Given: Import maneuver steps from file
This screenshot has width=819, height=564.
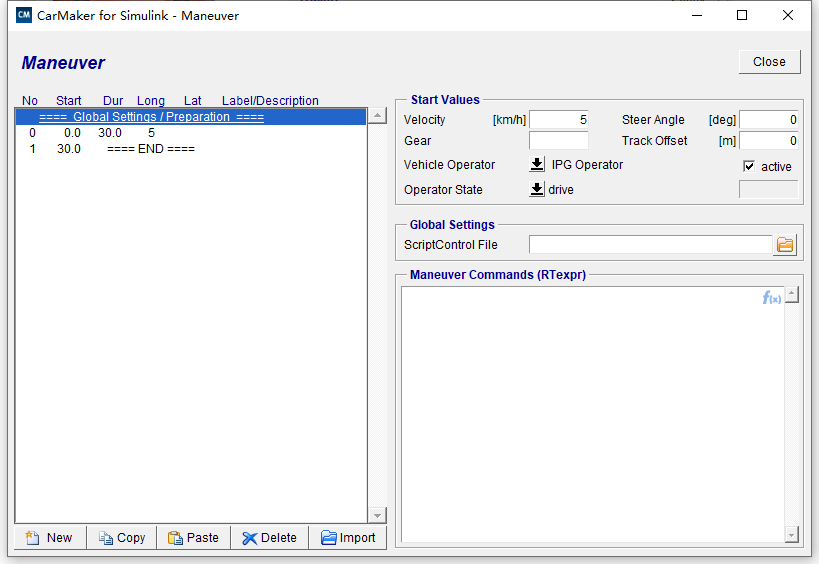Looking at the screenshot, I should point(348,537).
